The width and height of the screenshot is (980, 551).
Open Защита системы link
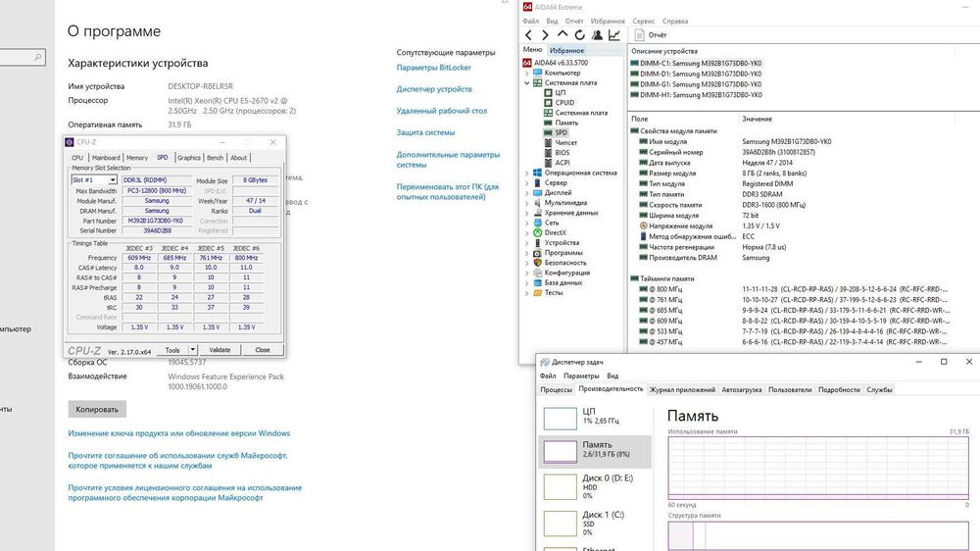coord(425,132)
